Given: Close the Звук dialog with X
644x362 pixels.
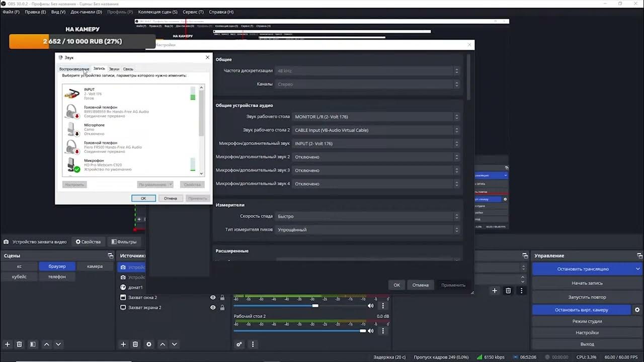Looking at the screenshot, I should [207, 57].
